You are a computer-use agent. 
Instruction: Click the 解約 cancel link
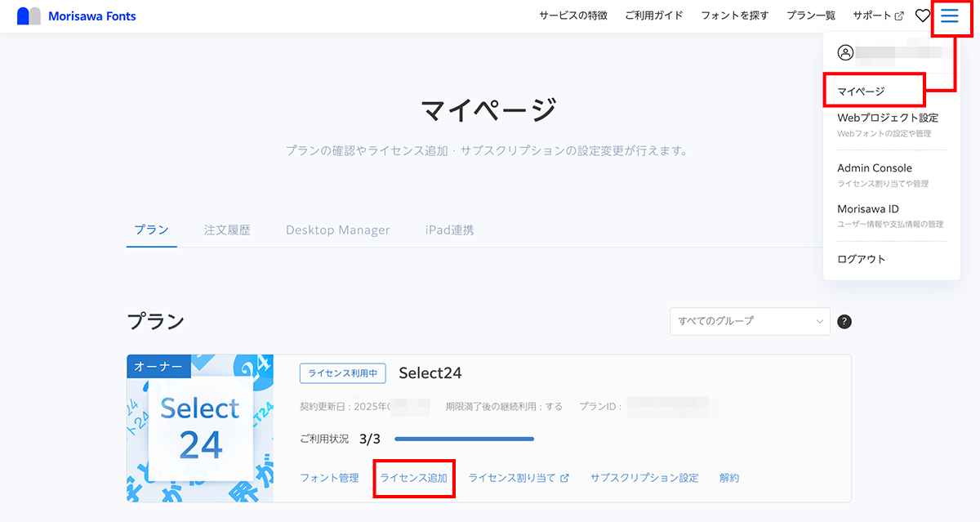point(729,478)
